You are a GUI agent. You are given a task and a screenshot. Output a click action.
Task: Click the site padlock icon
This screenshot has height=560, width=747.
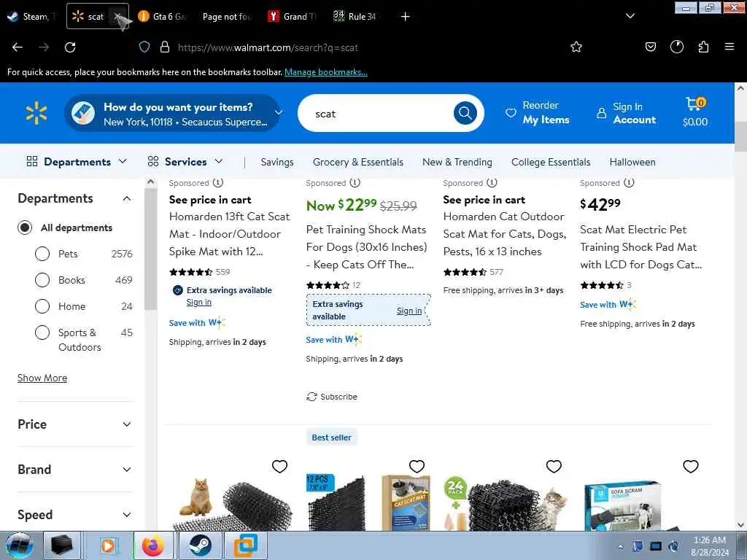tap(165, 47)
